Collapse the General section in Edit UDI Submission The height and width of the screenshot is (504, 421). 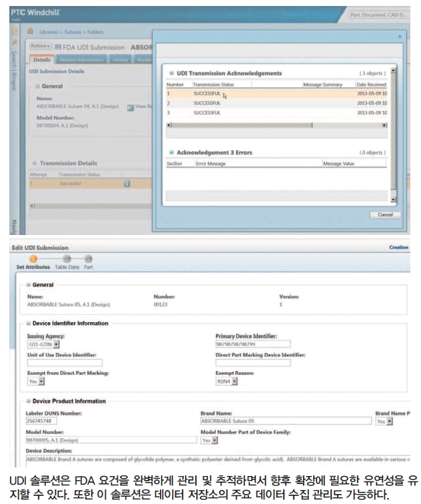28,285
